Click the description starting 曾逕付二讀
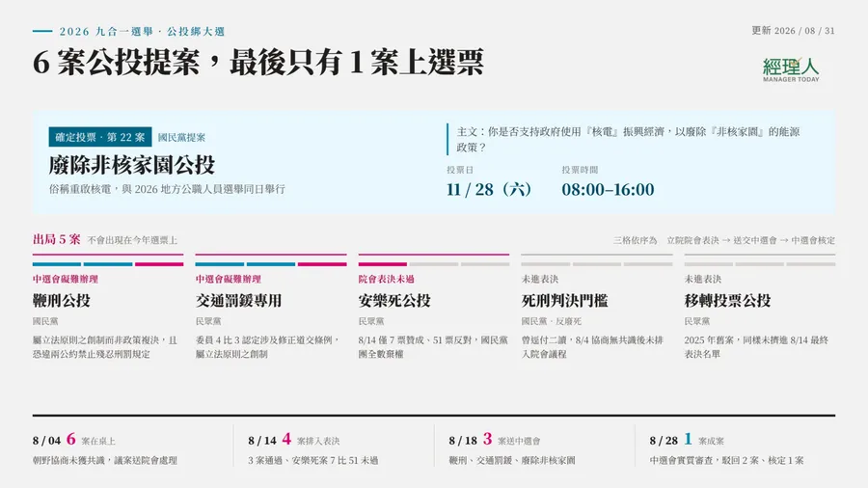Image resolution: width=868 pixels, height=488 pixels. pyautogui.click(x=592, y=347)
